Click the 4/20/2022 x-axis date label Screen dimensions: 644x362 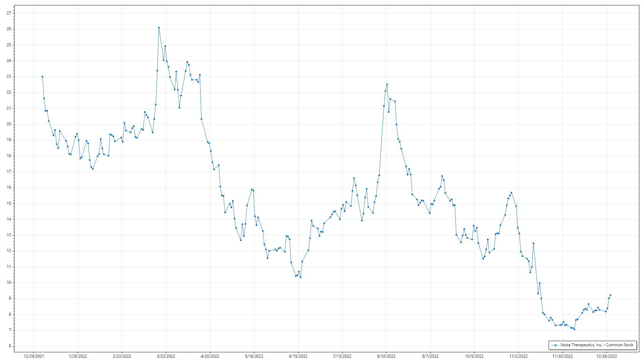click(x=210, y=356)
